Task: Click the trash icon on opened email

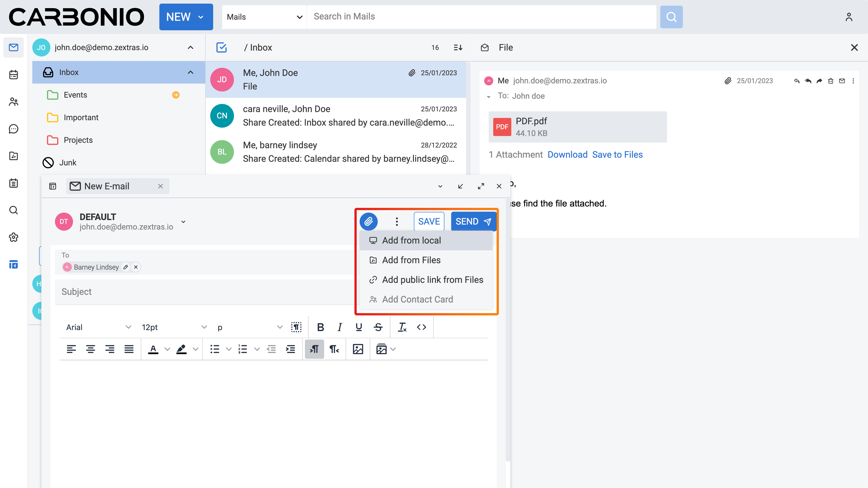Action: (x=831, y=81)
